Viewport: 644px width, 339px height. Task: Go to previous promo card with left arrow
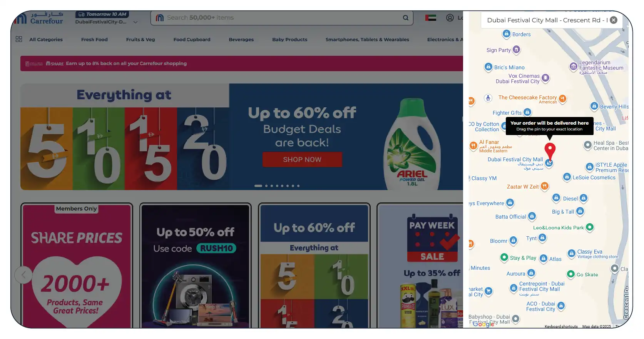point(23,275)
